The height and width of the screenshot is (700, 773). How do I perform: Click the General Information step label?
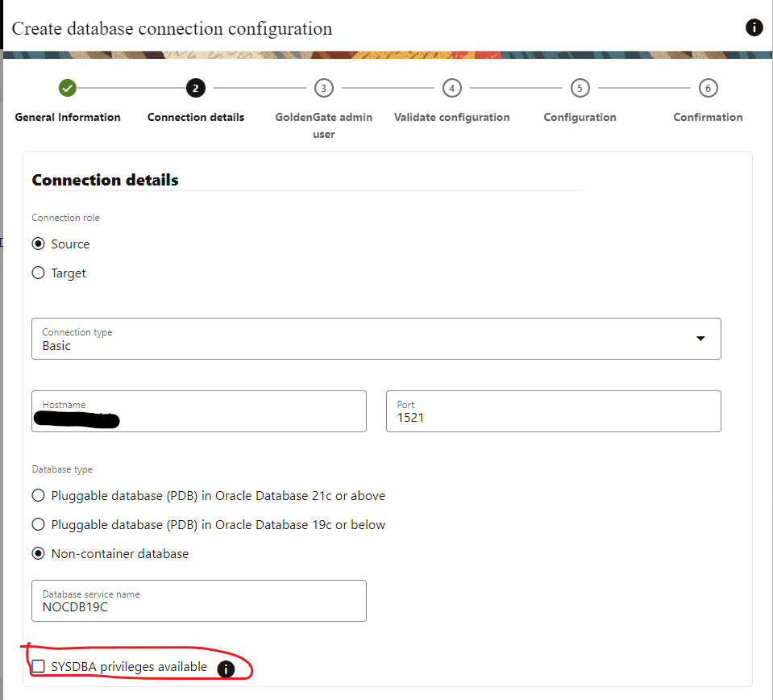pos(68,118)
